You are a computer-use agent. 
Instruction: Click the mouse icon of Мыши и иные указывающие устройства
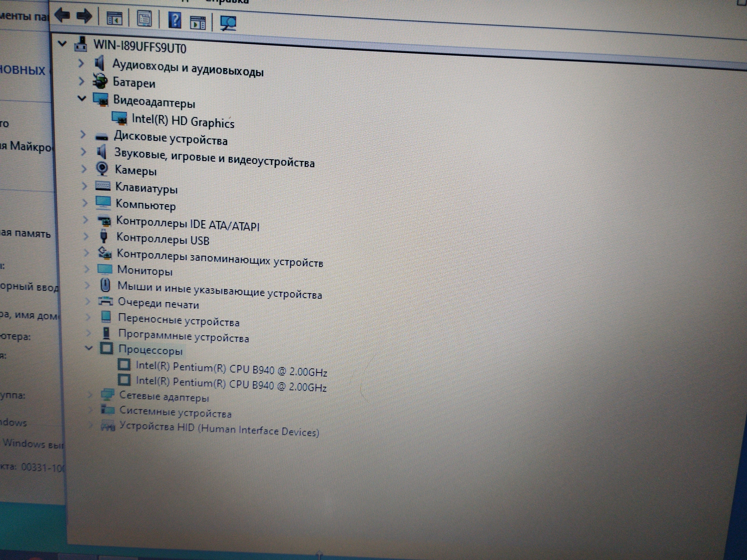pyautogui.click(x=105, y=285)
